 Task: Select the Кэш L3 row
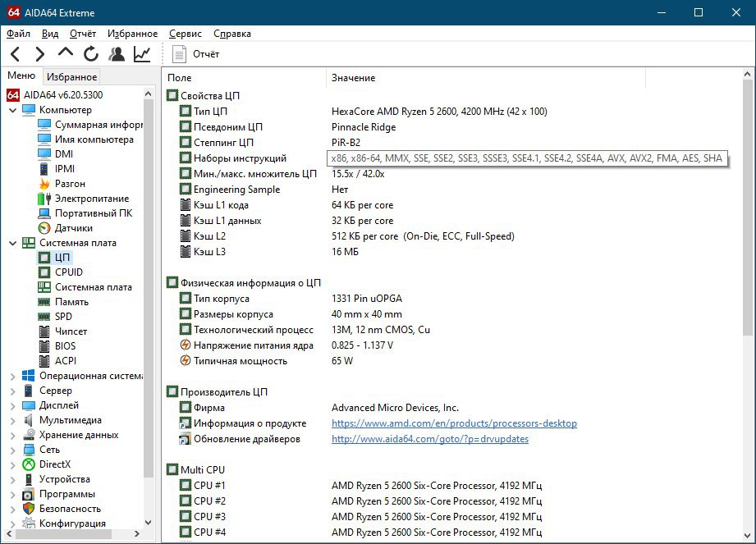pyautogui.click(x=268, y=252)
